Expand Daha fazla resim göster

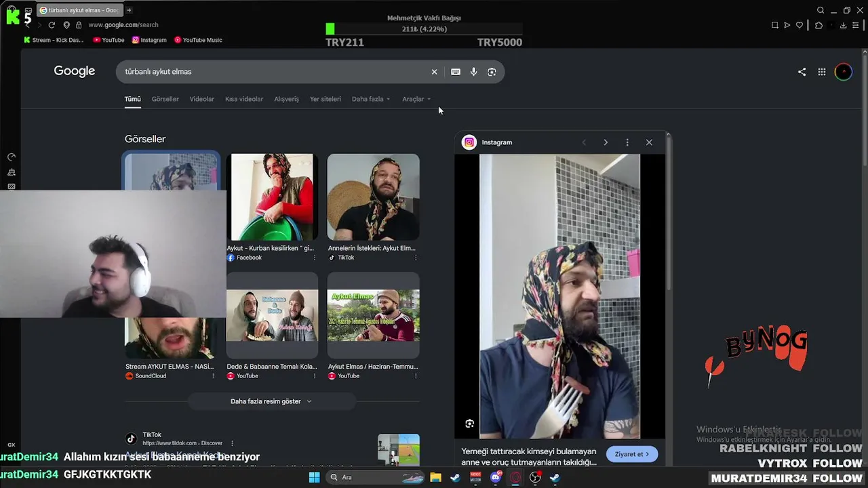tap(271, 401)
